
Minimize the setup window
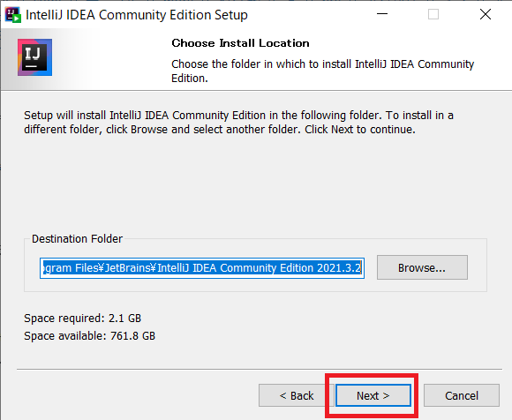[382, 14]
